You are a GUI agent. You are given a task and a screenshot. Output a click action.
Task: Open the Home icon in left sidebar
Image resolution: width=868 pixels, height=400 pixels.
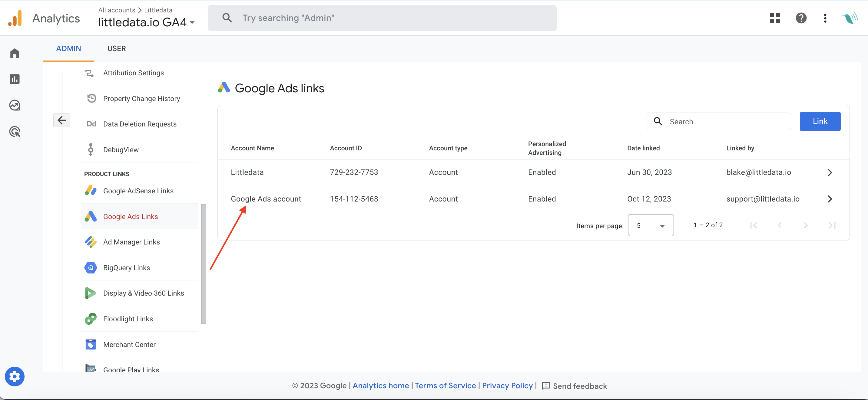click(15, 53)
